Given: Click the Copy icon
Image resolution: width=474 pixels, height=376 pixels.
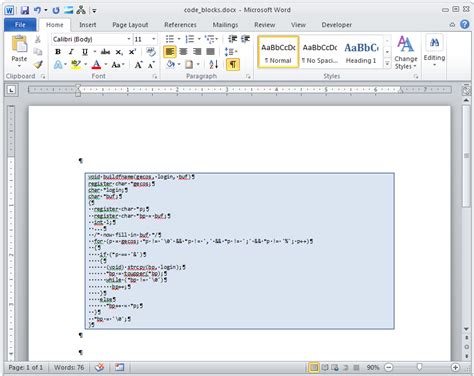Looking at the screenshot, I should pos(38,52).
